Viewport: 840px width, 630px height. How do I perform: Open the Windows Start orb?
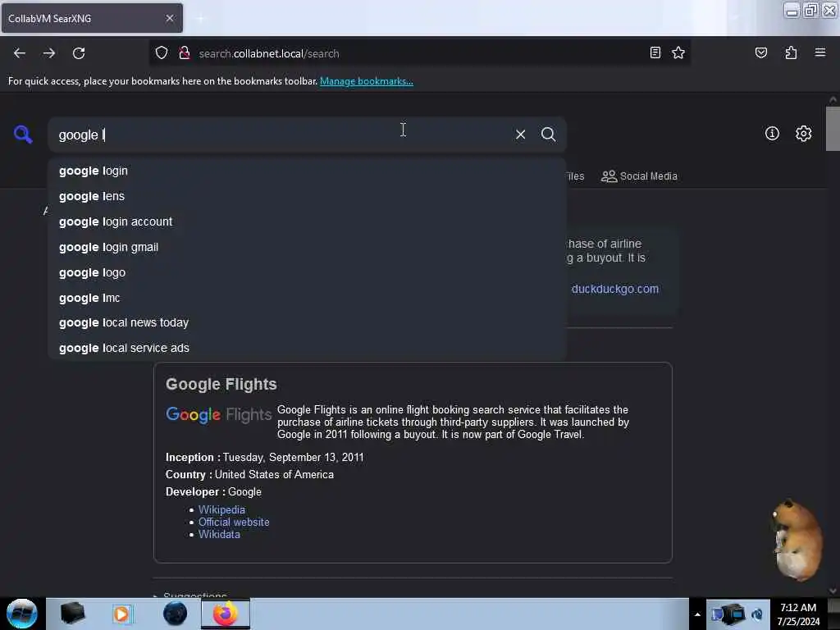(x=22, y=614)
